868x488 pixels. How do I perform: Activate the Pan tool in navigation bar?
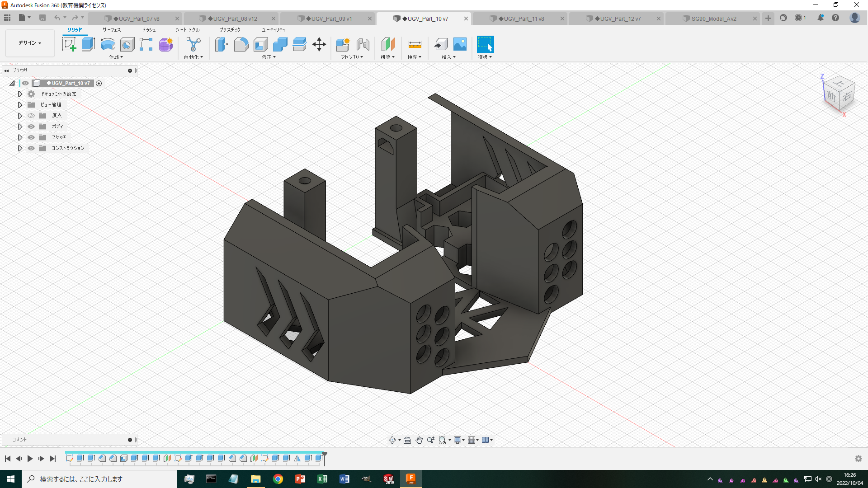click(419, 440)
